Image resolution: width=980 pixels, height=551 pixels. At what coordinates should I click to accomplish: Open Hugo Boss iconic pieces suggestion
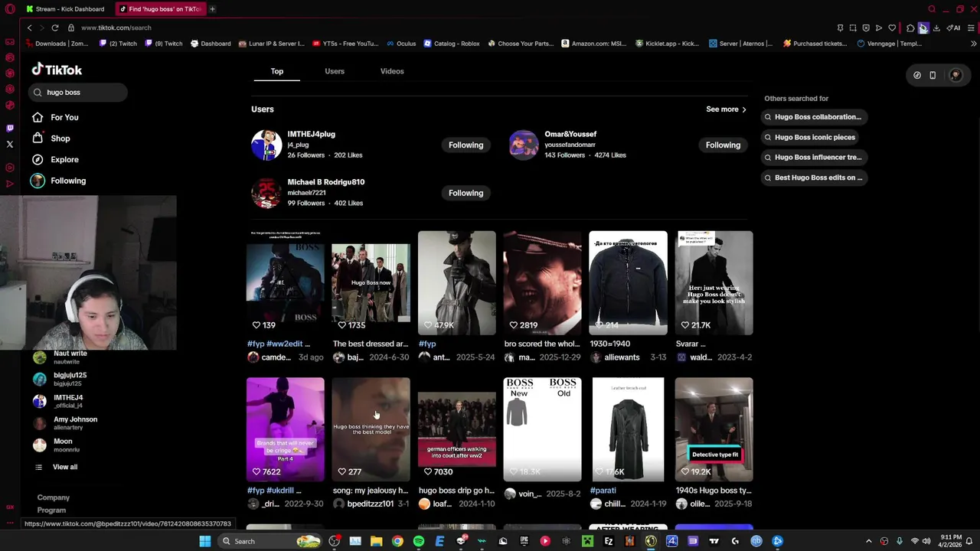[809, 137]
